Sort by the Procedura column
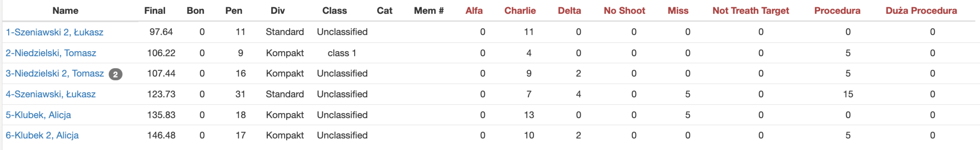This screenshot has width=980, height=150. [x=837, y=11]
